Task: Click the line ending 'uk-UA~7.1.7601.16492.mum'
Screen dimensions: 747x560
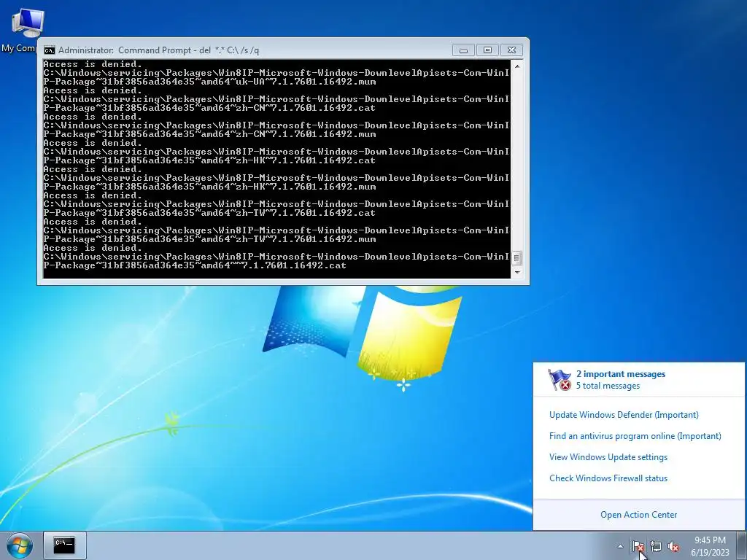Action: pyautogui.click(x=209, y=82)
